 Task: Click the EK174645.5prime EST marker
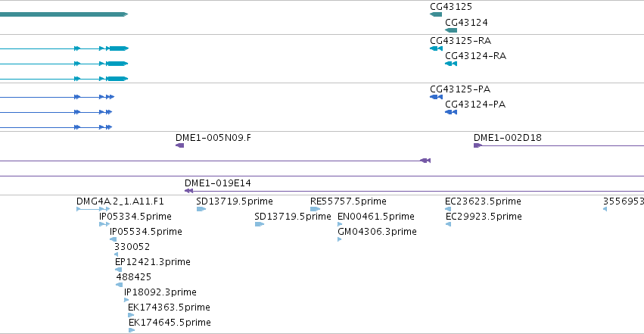(x=132, y=330)
